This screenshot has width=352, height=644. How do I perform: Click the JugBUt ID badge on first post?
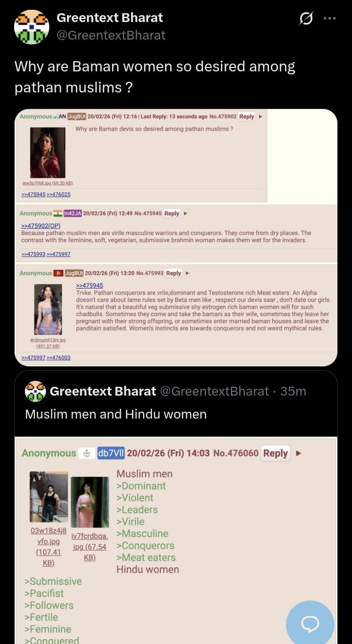[77, 116]
